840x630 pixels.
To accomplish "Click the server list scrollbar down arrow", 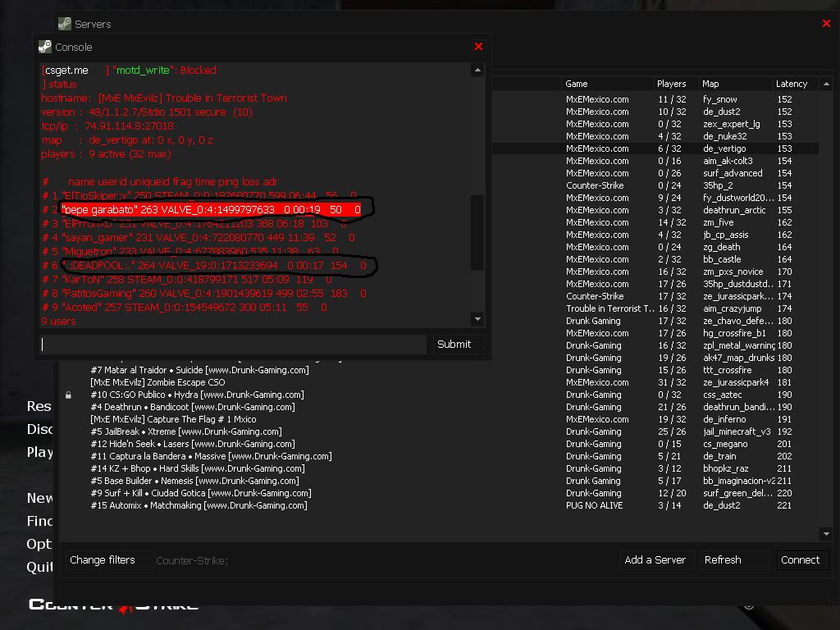I will tap(826, 533).
